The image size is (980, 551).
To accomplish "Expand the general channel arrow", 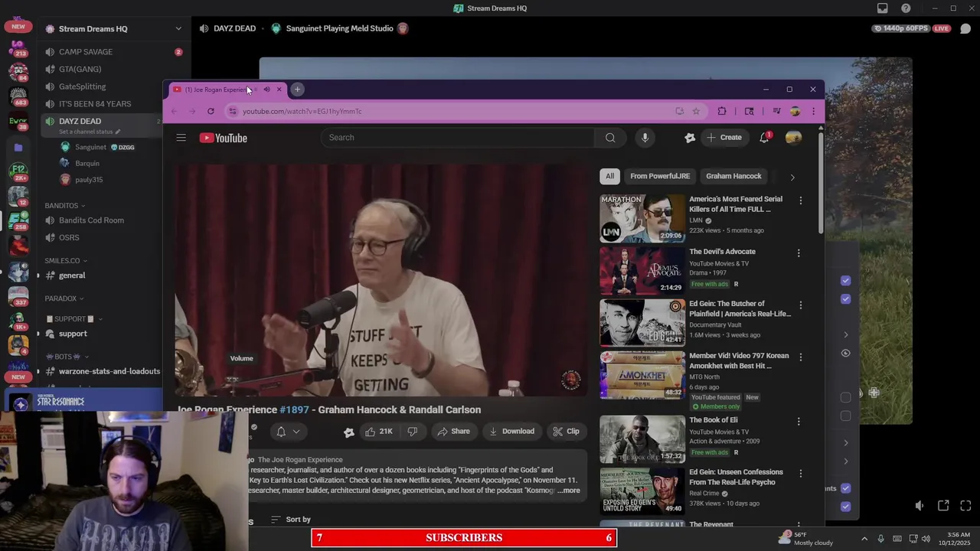I will pyautogui.click(x=38, y=275).
